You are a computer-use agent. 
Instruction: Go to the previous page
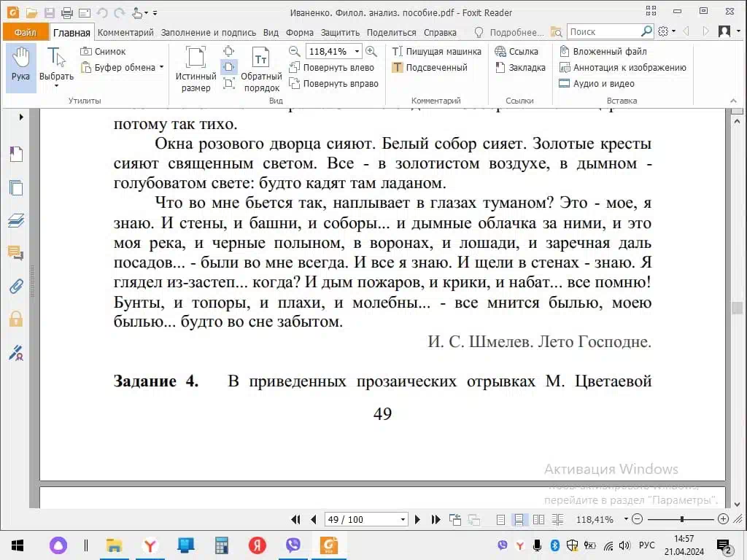[313, 519]
